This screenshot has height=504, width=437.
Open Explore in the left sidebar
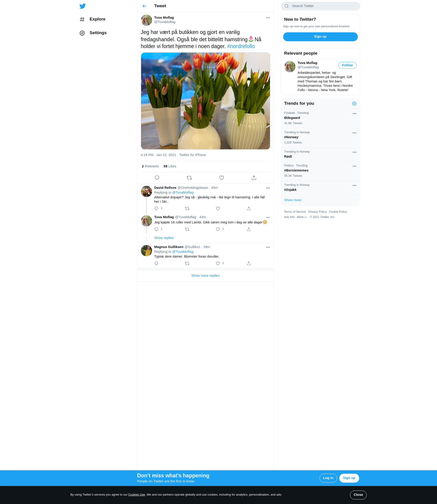(x=97, y=19)
